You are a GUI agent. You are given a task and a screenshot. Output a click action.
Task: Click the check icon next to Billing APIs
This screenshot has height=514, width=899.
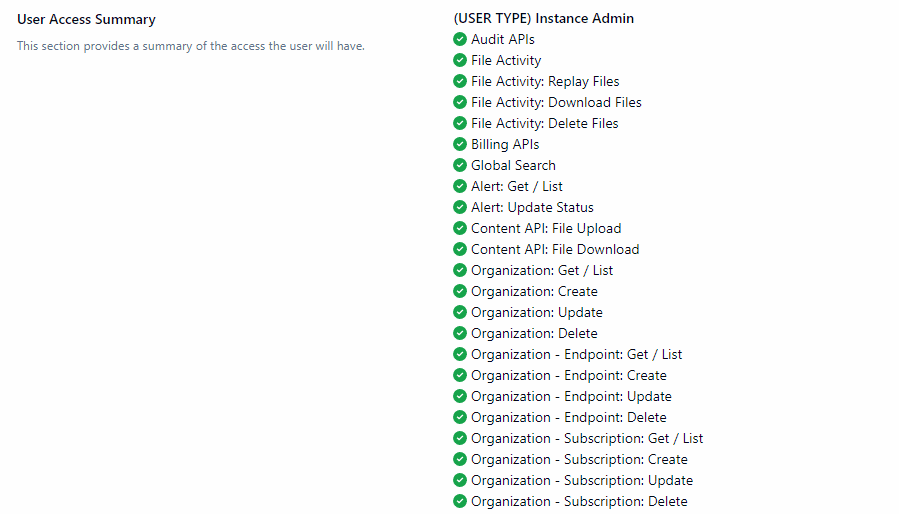460,144
